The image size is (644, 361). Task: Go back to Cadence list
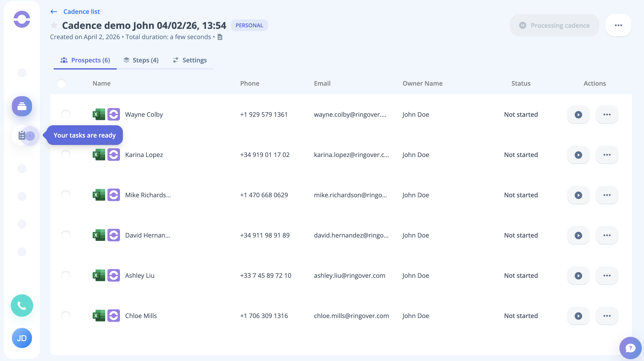(81, 12)
